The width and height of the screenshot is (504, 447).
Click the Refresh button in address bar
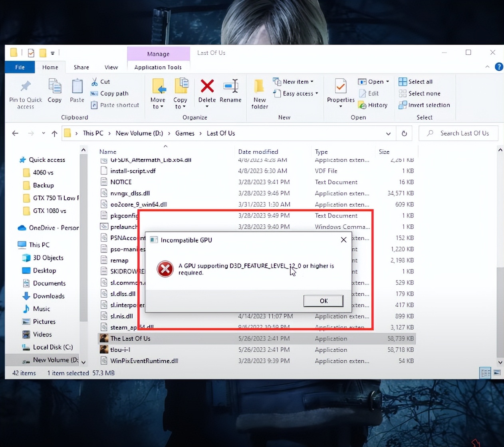point(404,133)
